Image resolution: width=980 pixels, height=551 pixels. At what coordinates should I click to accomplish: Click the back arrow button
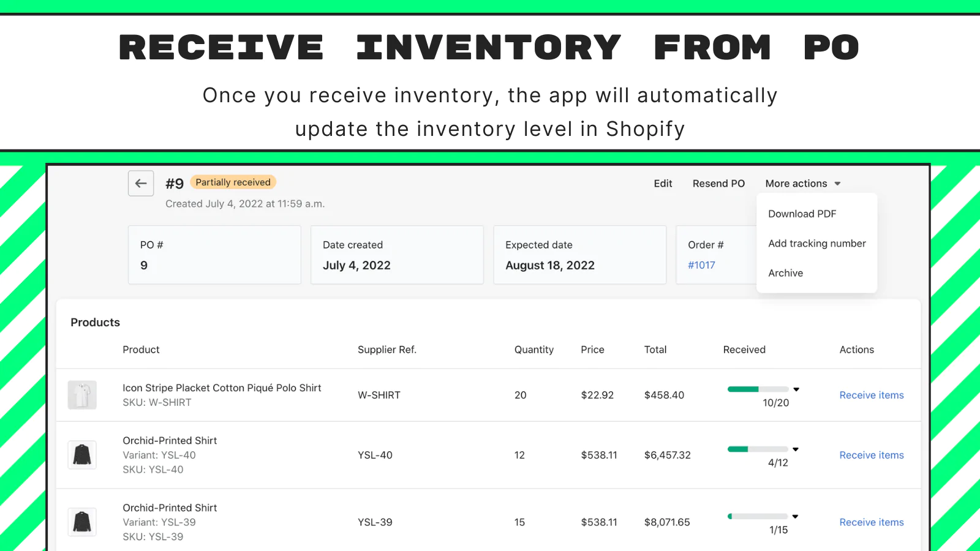click(141, 183)
